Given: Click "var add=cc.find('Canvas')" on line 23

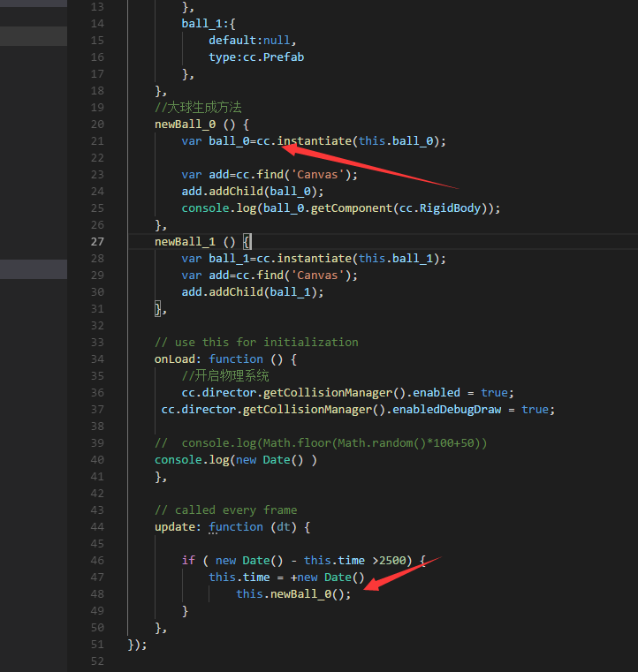Looking at the screenshot, I should (x=266, y=175).
